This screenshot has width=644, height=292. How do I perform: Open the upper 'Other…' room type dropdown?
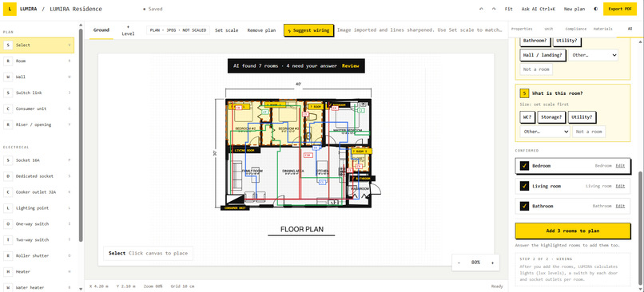pos(594,55)
